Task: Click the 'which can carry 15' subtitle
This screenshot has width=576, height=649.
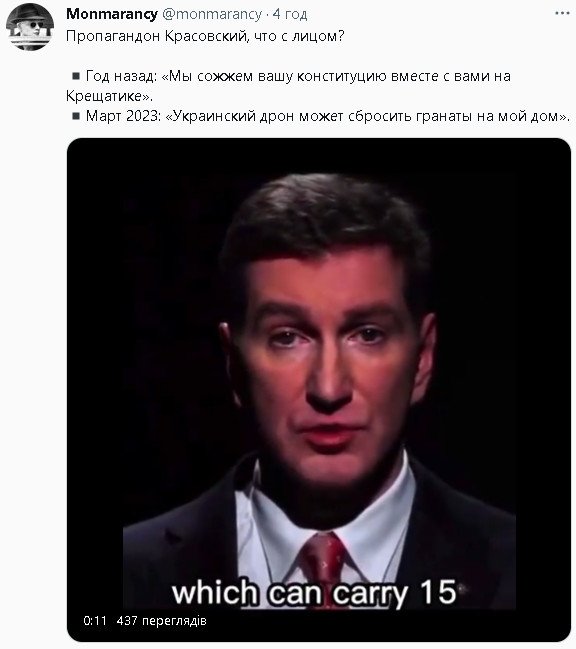Action: click(314, 592)
